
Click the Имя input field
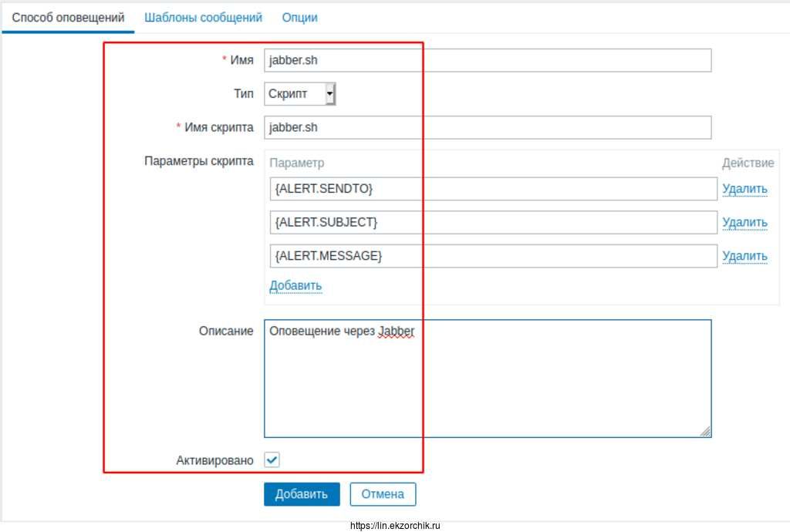click(487, 60)
